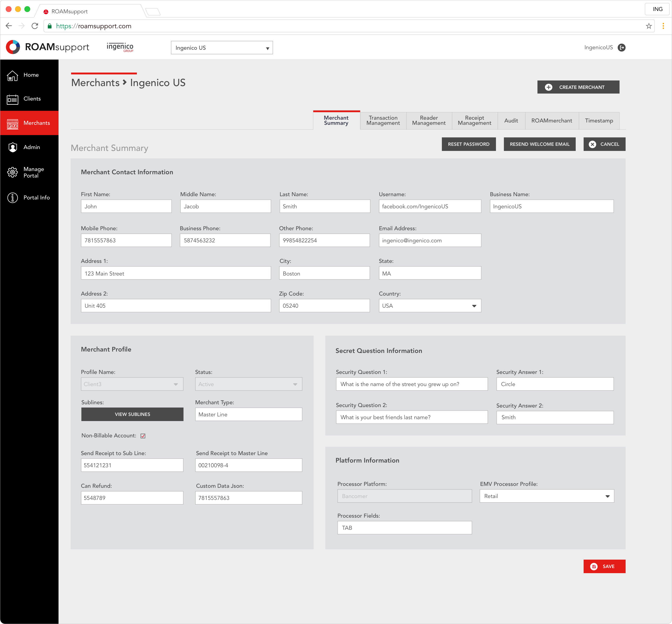Click the Email Address field

[430, 241]
